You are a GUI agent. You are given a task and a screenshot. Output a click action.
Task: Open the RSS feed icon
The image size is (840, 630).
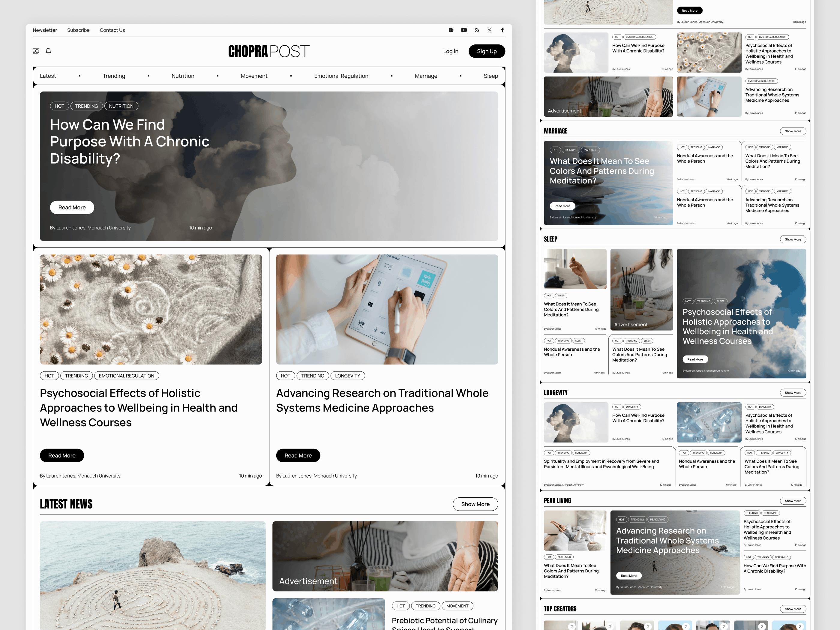coord(477,30)
